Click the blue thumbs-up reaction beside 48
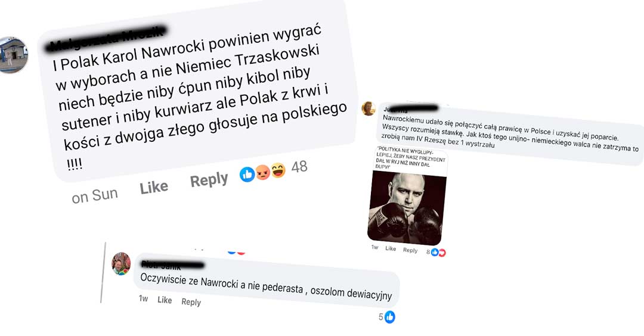The height and width of the screenshot is (336, 644). (247, 175)
